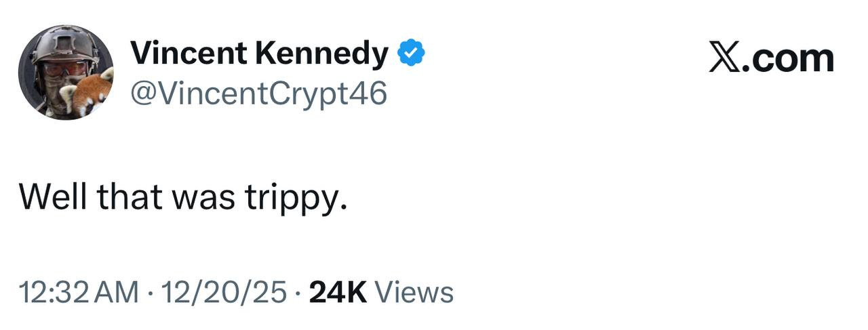Open the Vincent Kennedy display name

tap(259, 54)
